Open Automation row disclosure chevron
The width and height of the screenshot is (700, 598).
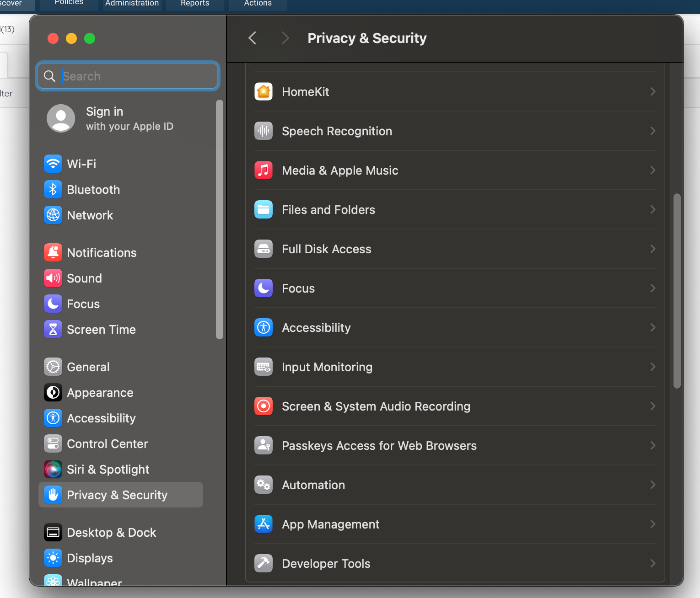point(652,485)
